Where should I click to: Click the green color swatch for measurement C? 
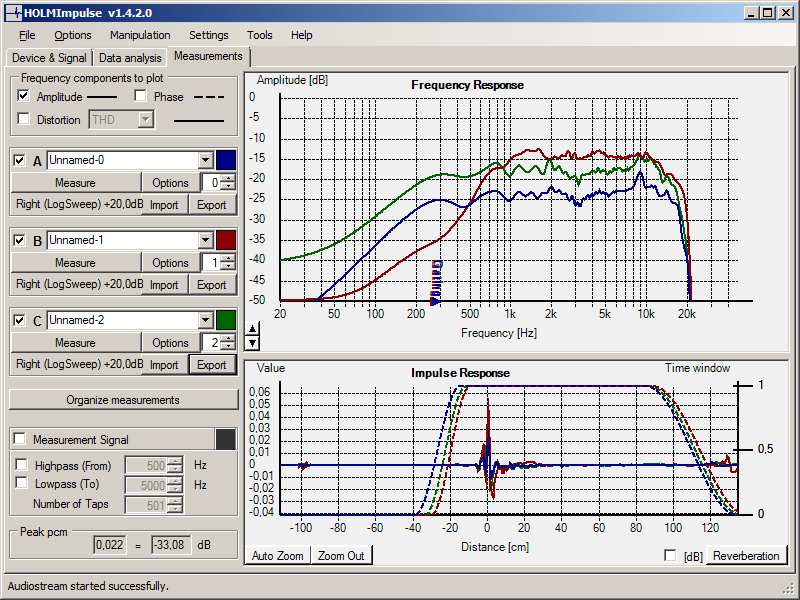pos(226,320)
